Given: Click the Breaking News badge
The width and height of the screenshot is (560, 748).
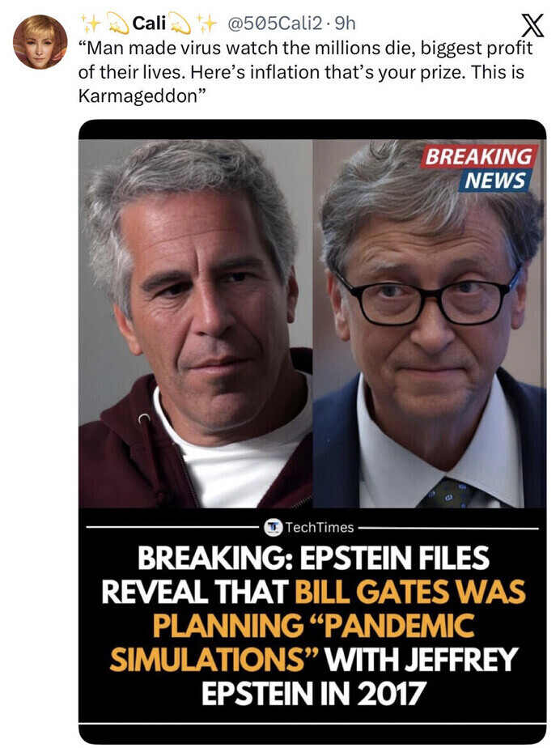Looking at the screenshot, I should tap(477, 168).
